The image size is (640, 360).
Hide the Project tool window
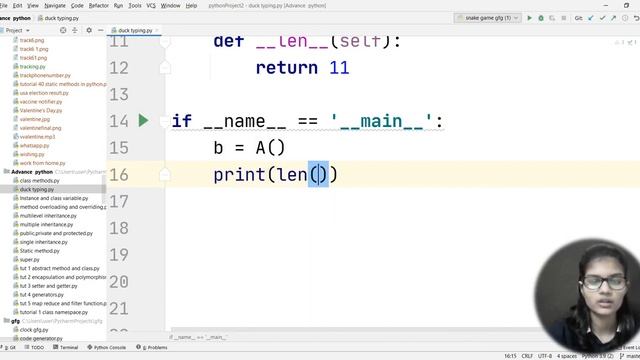point(100,30)
